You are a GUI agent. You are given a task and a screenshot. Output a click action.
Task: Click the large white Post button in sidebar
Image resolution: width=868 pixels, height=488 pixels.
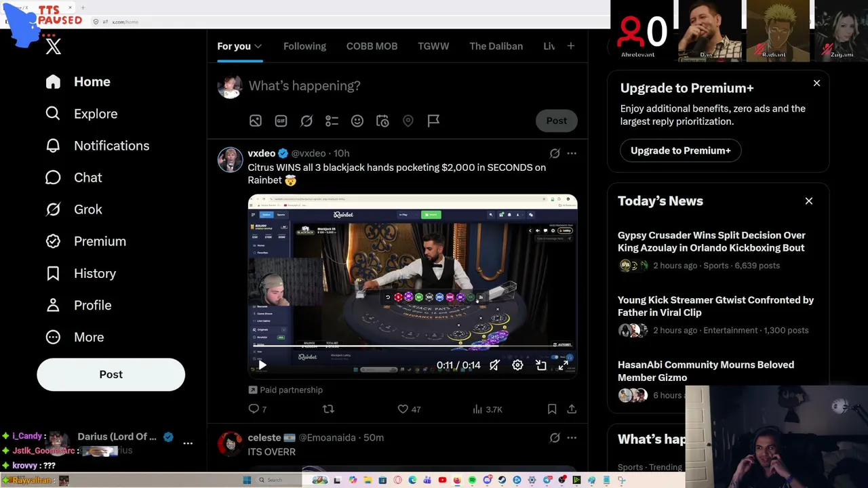pyautogui.click(x=111, y=374)
